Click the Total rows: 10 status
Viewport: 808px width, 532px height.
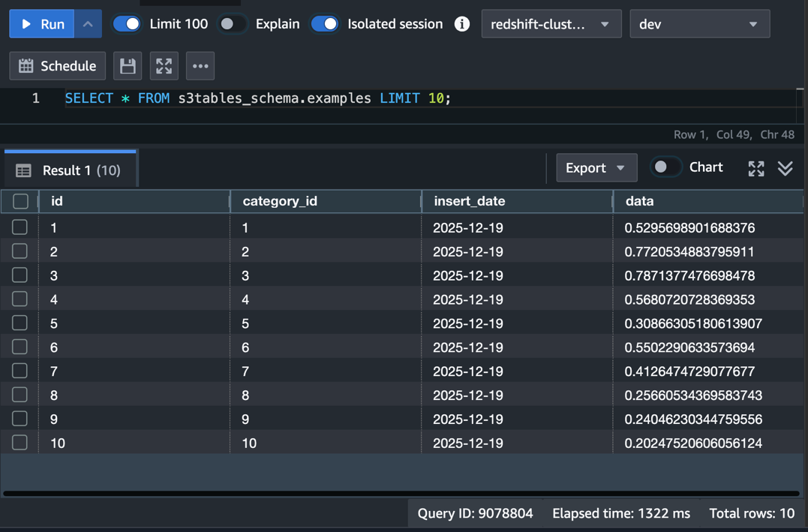click(x=752, y=513)
